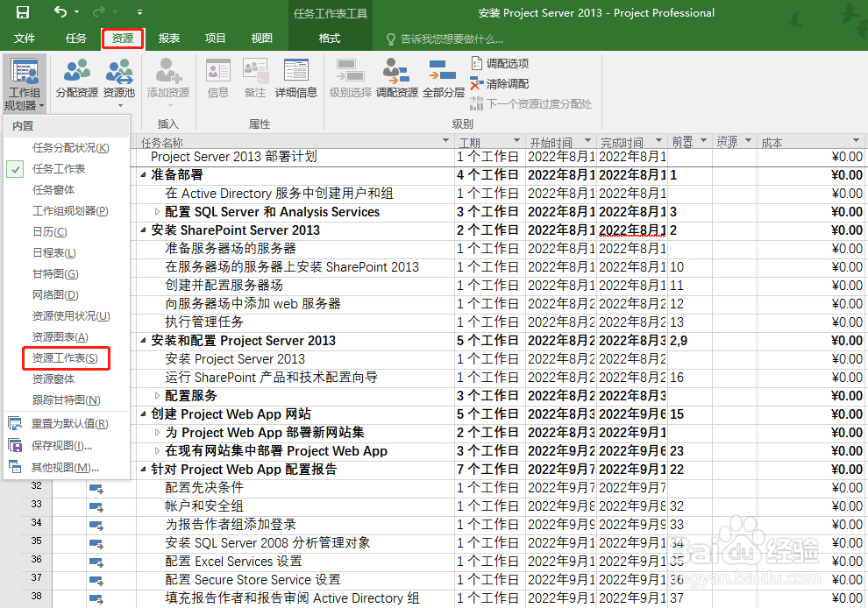The width and height of the screenshot is (868, 608).
Task: Open Customize Quick Access Toolbar dropdown
Action: (139, 12)
